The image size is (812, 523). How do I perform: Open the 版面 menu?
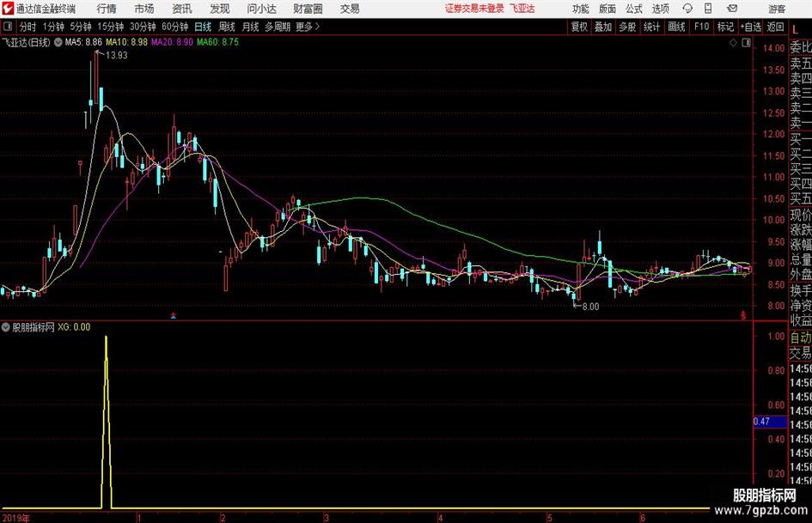pyautogui.click(x=607, y=9)
